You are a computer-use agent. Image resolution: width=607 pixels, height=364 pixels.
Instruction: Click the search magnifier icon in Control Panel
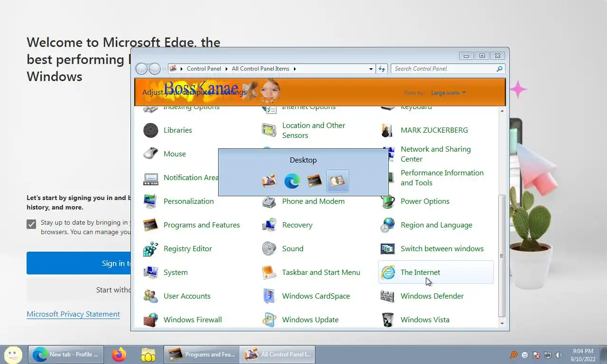click(x=499, y=69)
